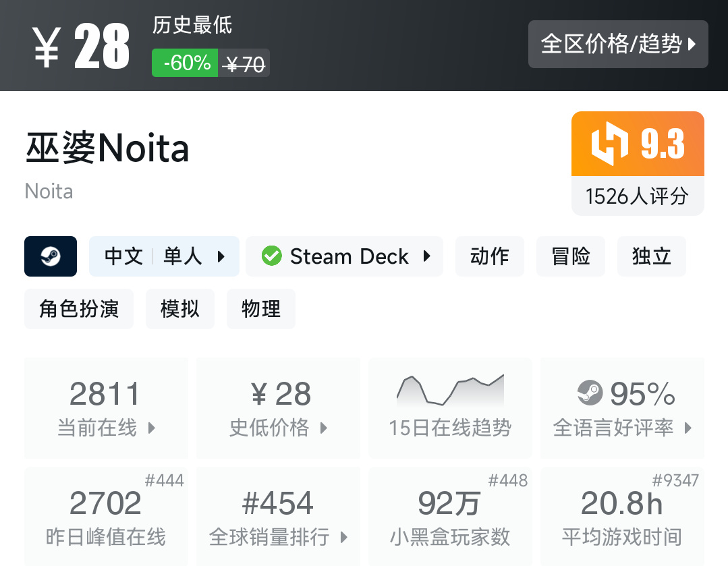Expand the 史低价格 lowest price arrow
This screenshot has width=728, height=566.
point(324,428)
